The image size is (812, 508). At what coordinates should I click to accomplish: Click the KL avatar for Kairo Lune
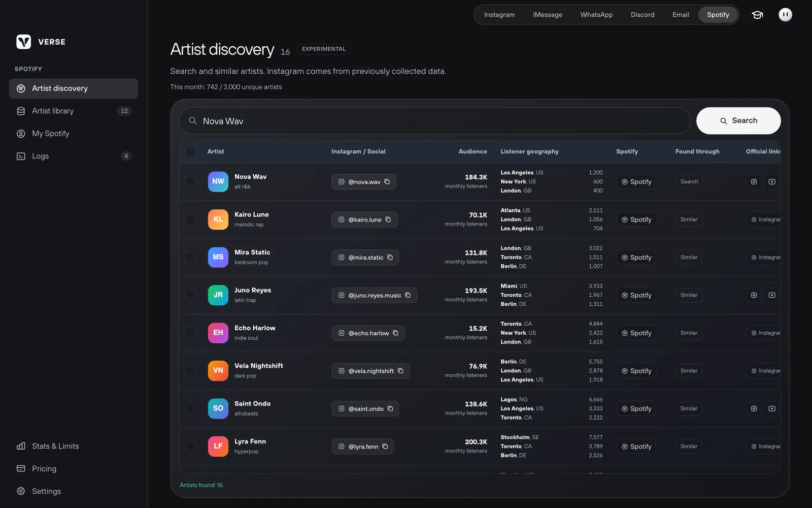(218, 219)
